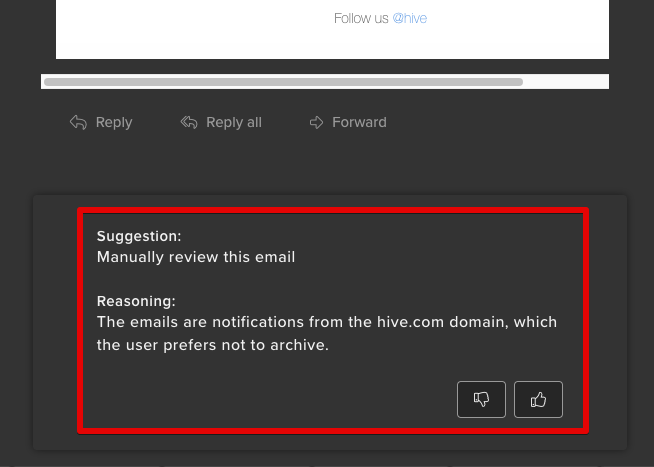654x467 pixels.
Task: Click blank dark area right of Forward
Action: [500, 122]
